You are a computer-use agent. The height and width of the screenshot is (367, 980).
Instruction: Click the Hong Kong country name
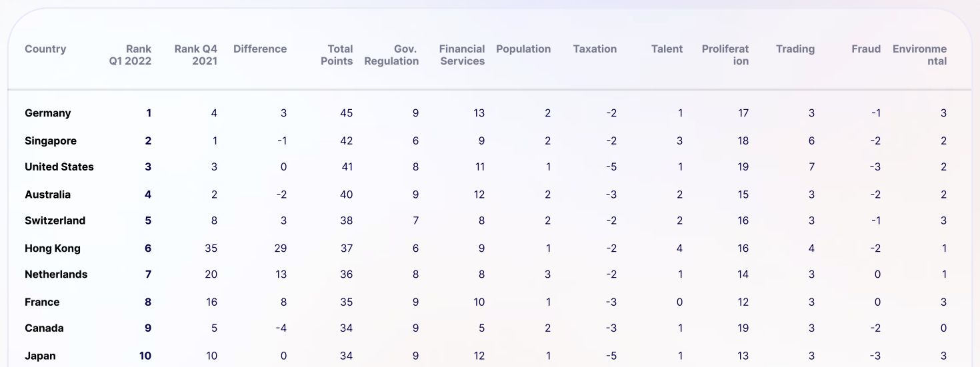(53, 248)
